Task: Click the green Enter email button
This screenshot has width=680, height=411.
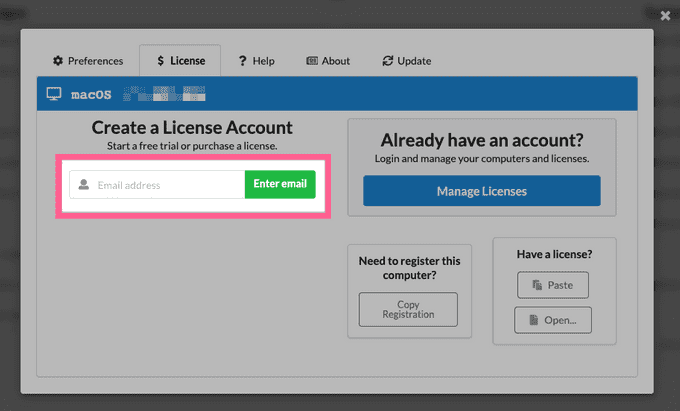Action: pos(280,184)
